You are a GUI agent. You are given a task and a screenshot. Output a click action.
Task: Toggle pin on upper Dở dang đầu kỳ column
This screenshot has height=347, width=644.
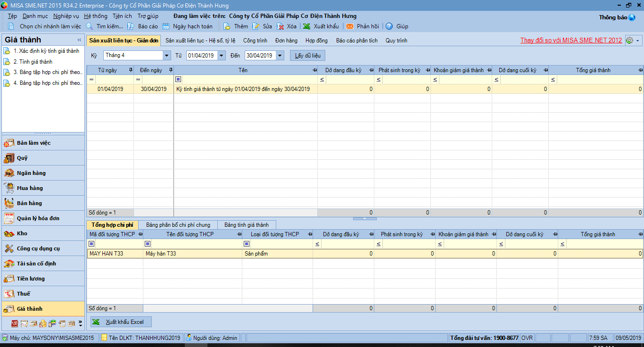tap(371, 70)
